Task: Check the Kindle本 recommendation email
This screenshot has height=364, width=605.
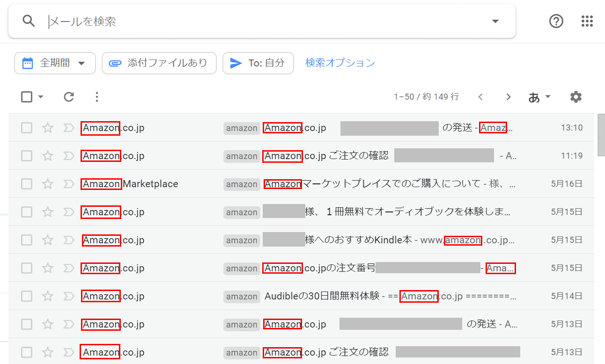Action: pyautogui.click(x=27, y=240)
